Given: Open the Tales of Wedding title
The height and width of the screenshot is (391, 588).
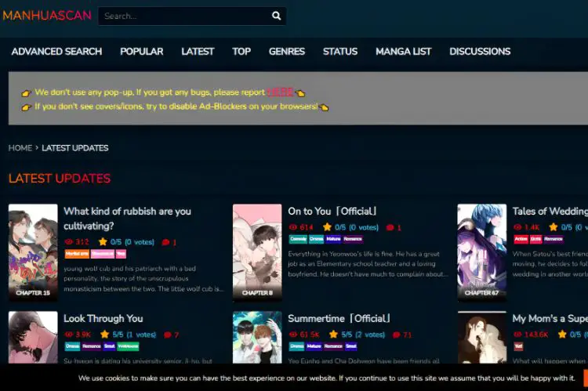Looking at the screenshot, I should coord(550,211).
